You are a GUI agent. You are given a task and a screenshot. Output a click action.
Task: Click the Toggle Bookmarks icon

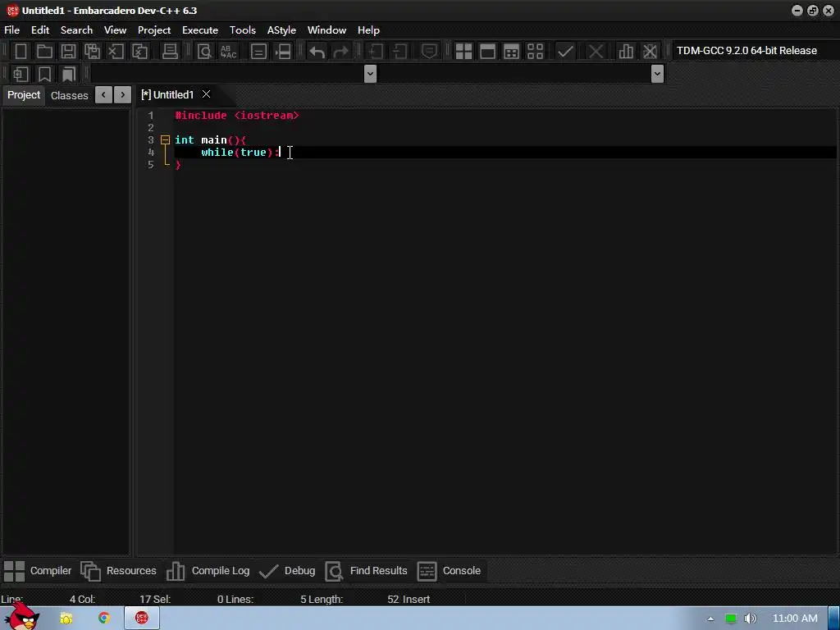[x=44, y=74]
